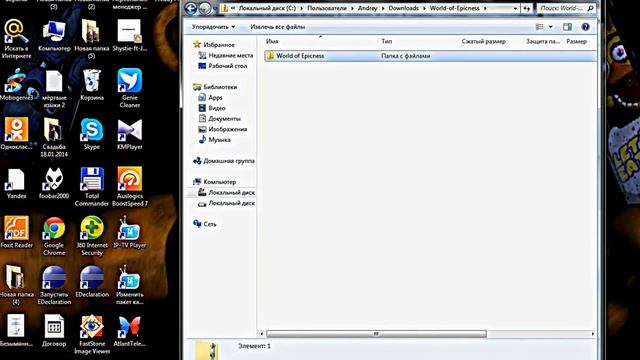Open foobar2000 from desktop
This screenshot has height=360, width=640.
(54, 183)
